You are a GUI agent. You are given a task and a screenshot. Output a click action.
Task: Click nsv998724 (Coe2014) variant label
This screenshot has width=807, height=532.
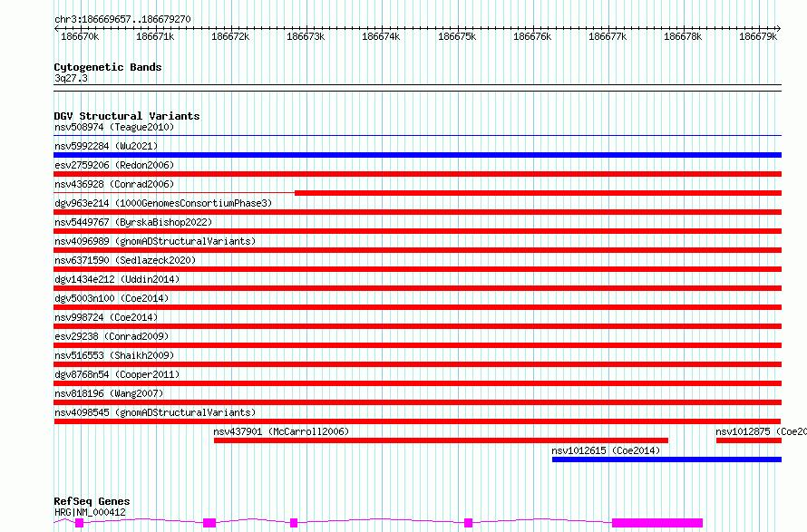pyautogui.click(x=106, y=317)
